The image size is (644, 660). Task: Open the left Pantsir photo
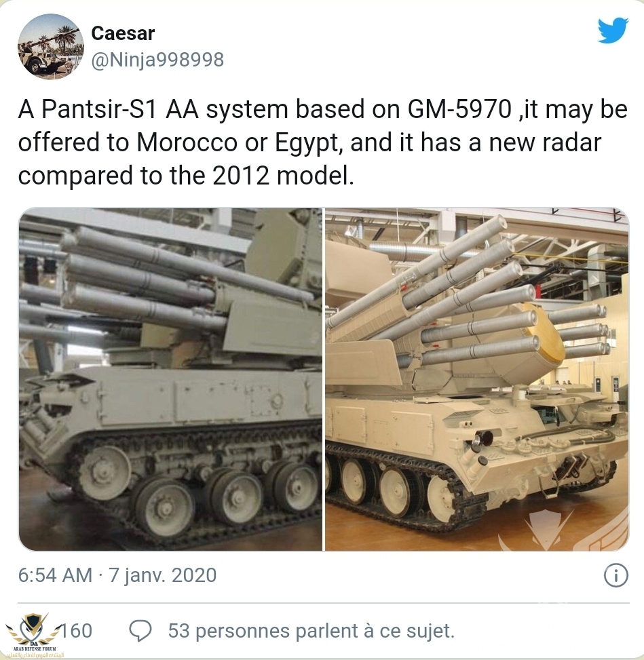coord(170,378)
